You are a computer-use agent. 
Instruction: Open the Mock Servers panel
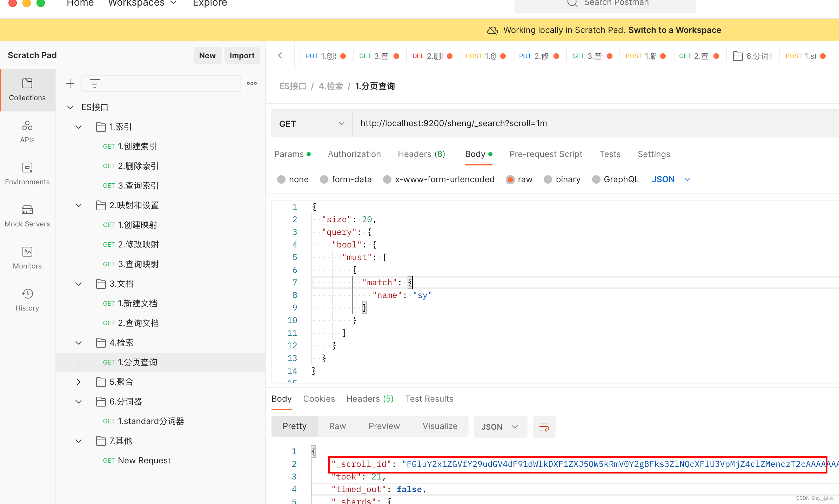[27, 216]
